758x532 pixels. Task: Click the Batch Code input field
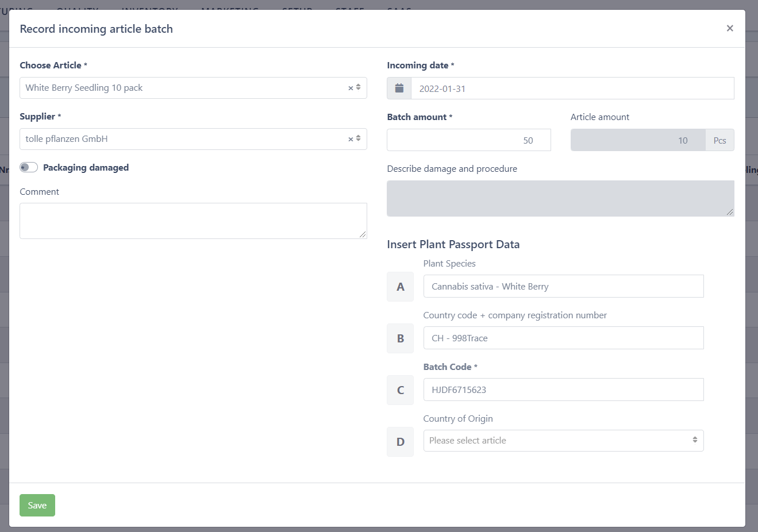click(x=563, y=390)
